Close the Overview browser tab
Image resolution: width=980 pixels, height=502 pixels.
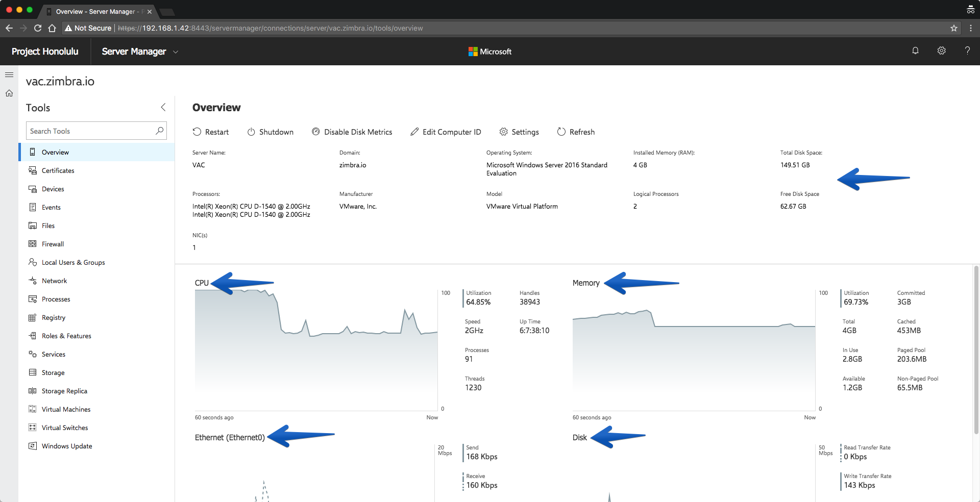point(150,11)
